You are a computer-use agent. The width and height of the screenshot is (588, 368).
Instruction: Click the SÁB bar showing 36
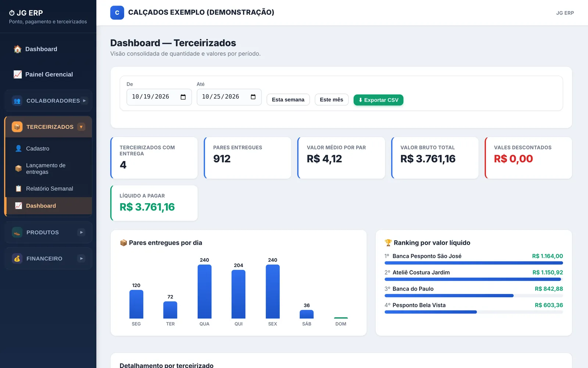[x=306, y=314]
